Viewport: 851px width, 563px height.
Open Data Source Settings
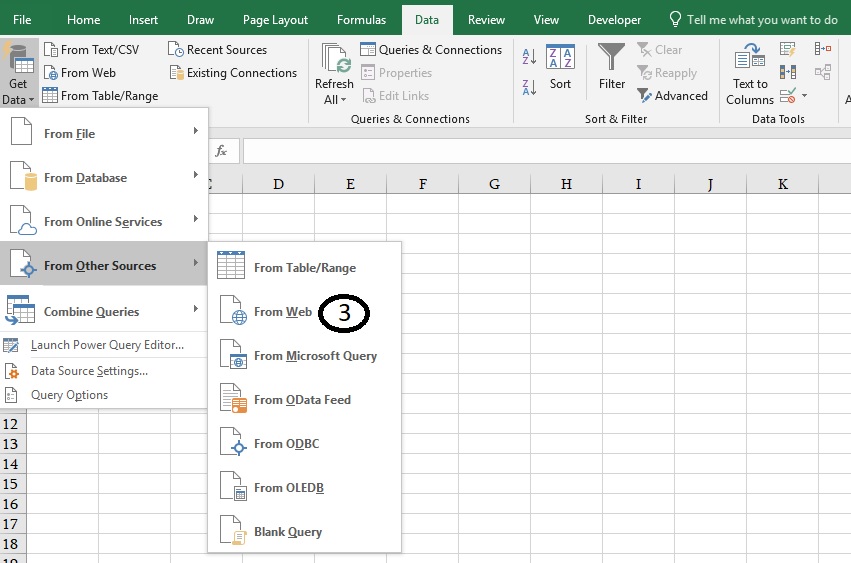point(104,371)
